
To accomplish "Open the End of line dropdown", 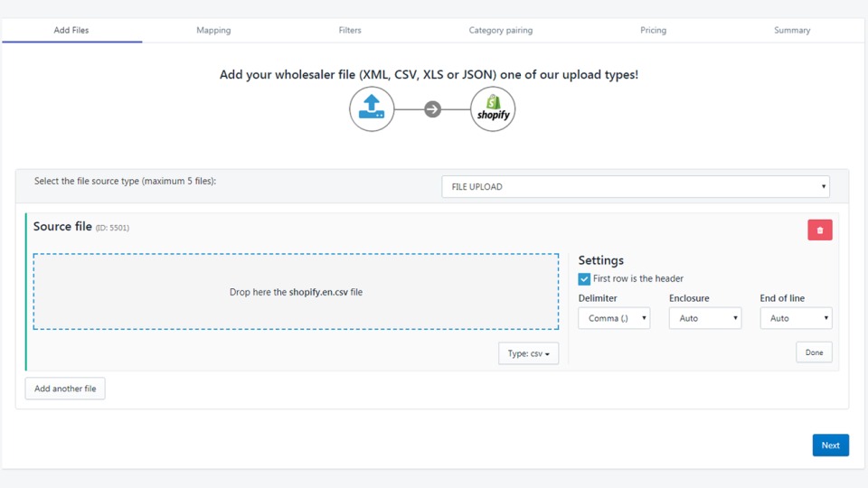I will (x=796, y=318).
